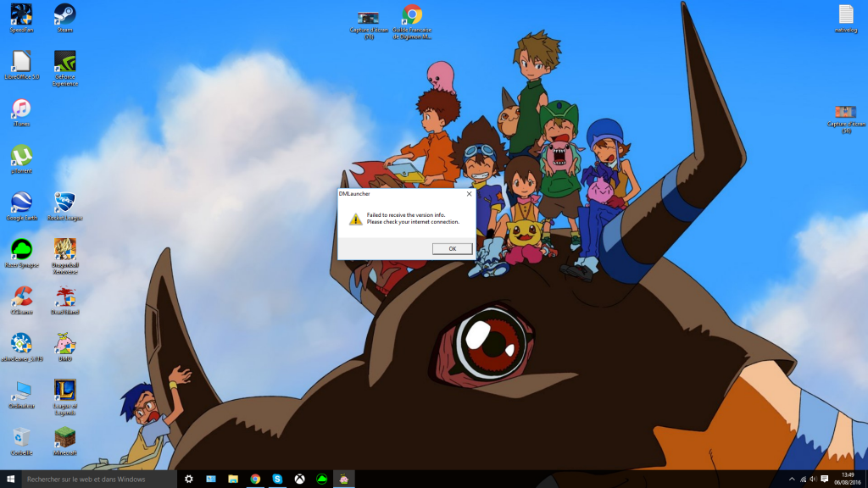Select the Google Earth desktop icon
The height and width of the screenshot is (488, 868).
point(21,207)
